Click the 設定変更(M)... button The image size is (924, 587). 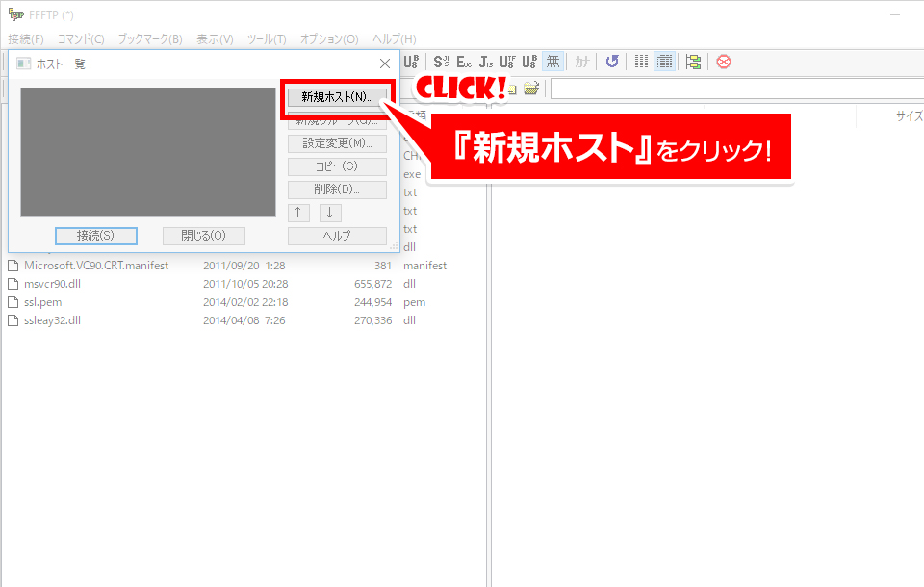pyautogui.click(x=337, y=143)
